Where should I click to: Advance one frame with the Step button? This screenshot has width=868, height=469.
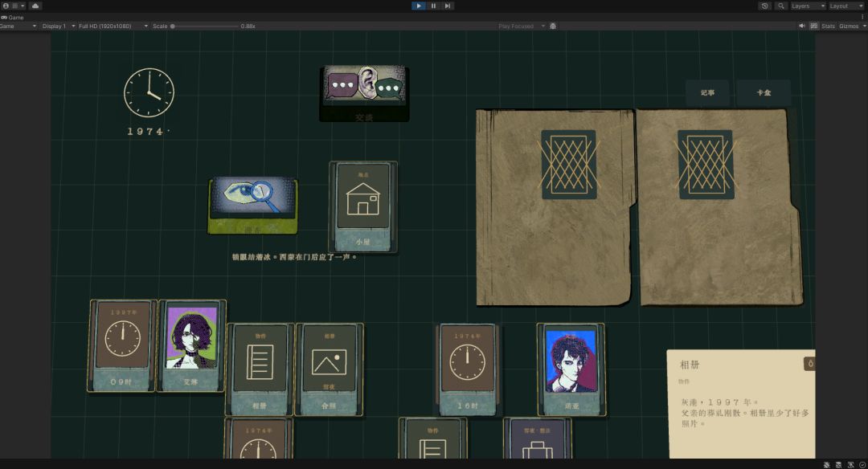click(448, 6)
